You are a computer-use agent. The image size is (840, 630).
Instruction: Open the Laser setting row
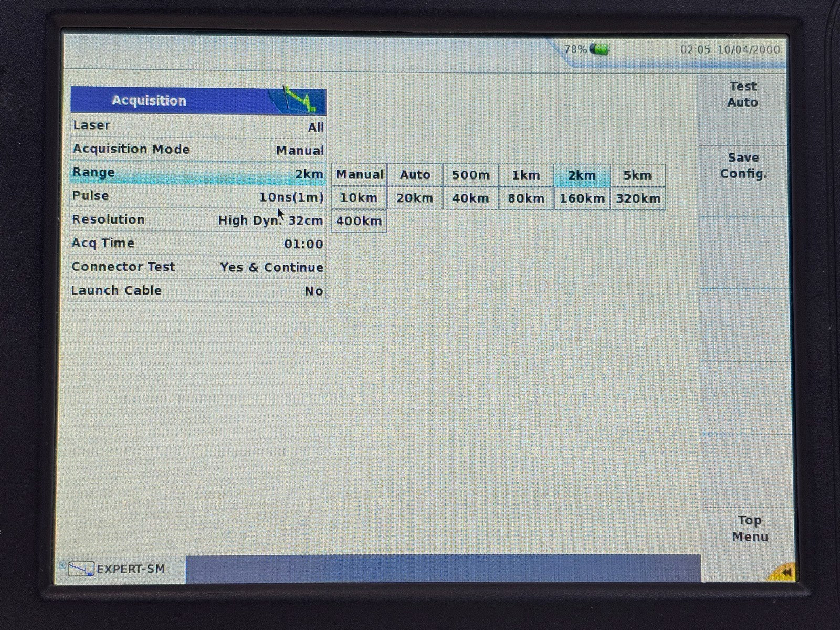(x=198, y=127)
